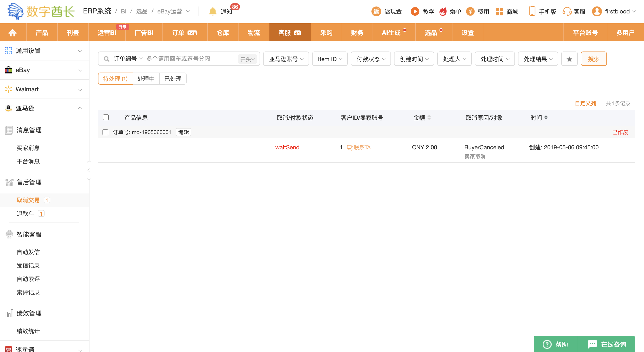The image size is (644, 352).
Task: Click the 搜索 search button
Action: [x=593, y=59]
